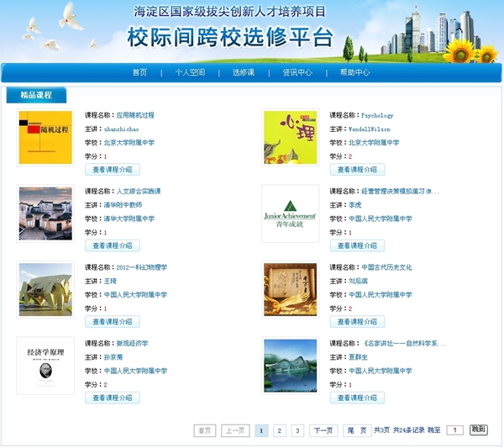
Task: Open 资讯中心 menu item
Action: click(x=297, y=72)
